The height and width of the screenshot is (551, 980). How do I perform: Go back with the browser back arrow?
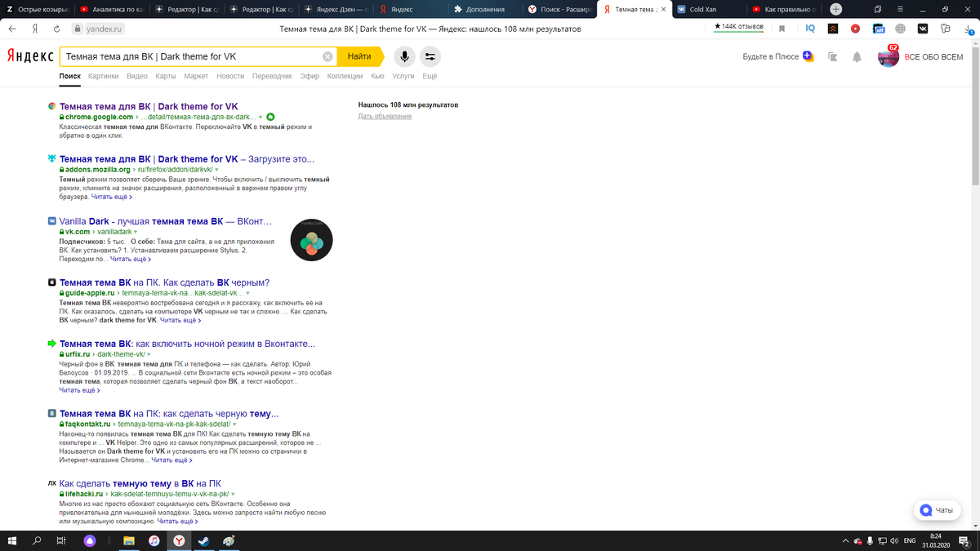(x=12, y=29)
